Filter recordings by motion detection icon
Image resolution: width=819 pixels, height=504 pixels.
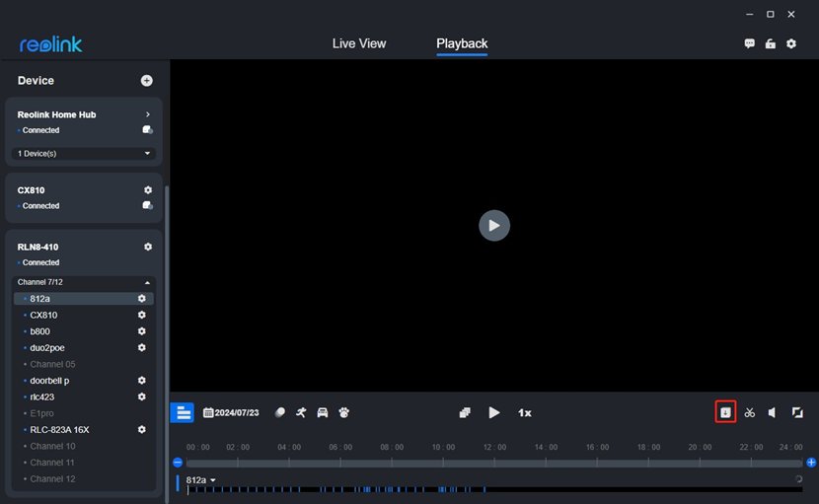280,412
